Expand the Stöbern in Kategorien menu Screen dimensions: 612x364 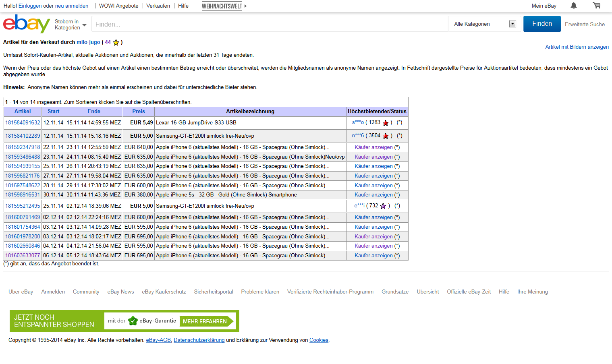coord(71,25)
